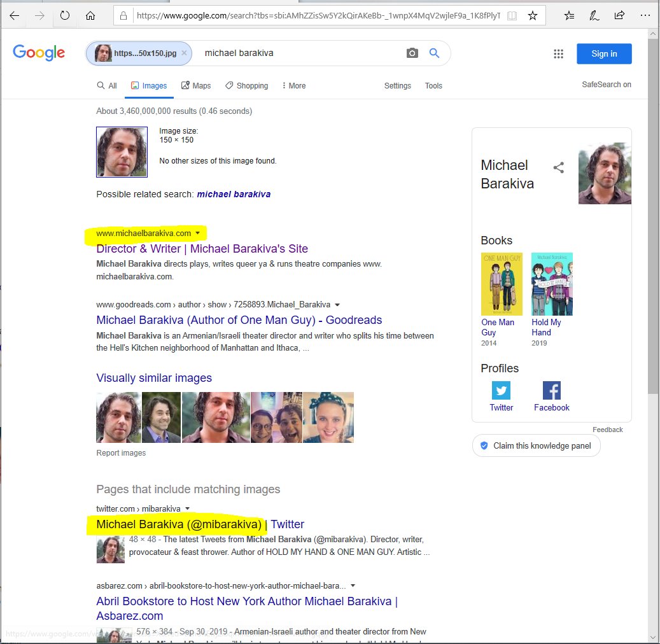Click the Google logo
Viewport: 660px width, 644px height.
point(39,53)
